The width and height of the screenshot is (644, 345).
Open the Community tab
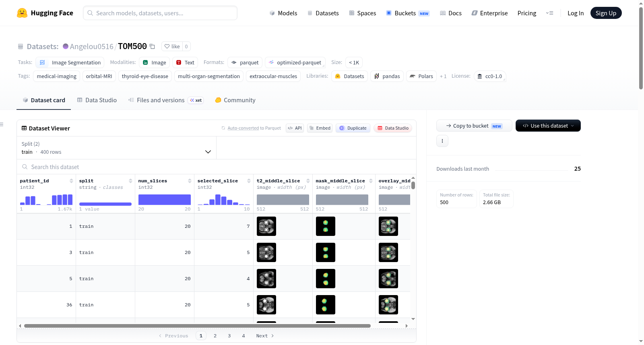click(x=235, y=100)
